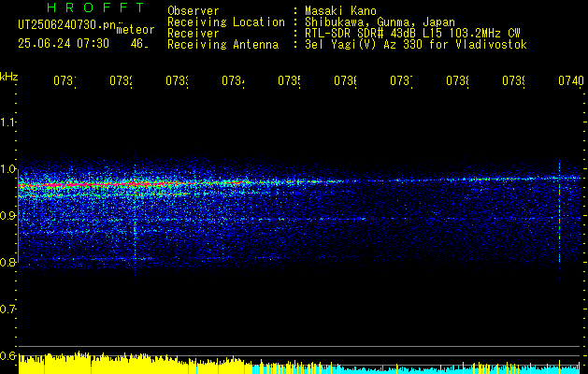The width and height of the screenshot is (588, 374).
Task: Click the Receiving Location label
Action: click(x=226, y=22)
